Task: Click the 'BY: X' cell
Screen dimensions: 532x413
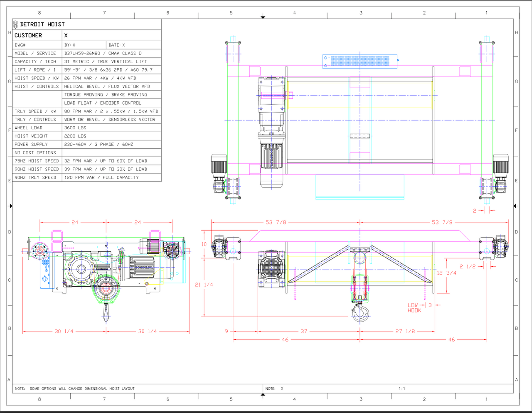Action: pos(84,45)
